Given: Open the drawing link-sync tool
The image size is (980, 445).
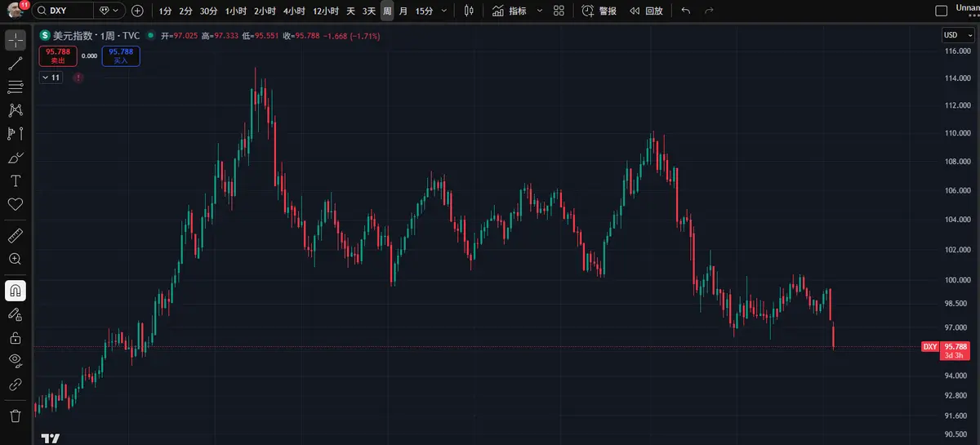Looking at the screenshot, I should [16, 384].
